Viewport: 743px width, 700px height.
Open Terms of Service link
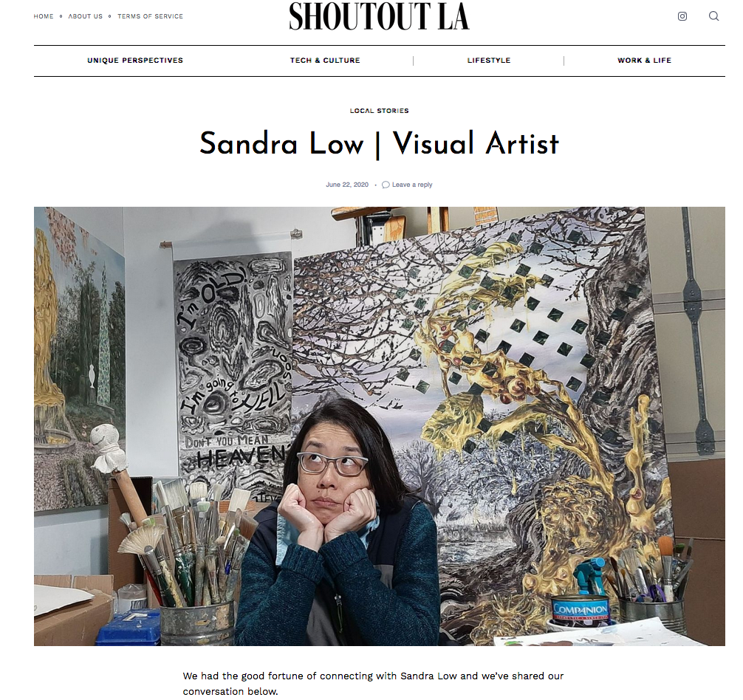pos(150,16)
